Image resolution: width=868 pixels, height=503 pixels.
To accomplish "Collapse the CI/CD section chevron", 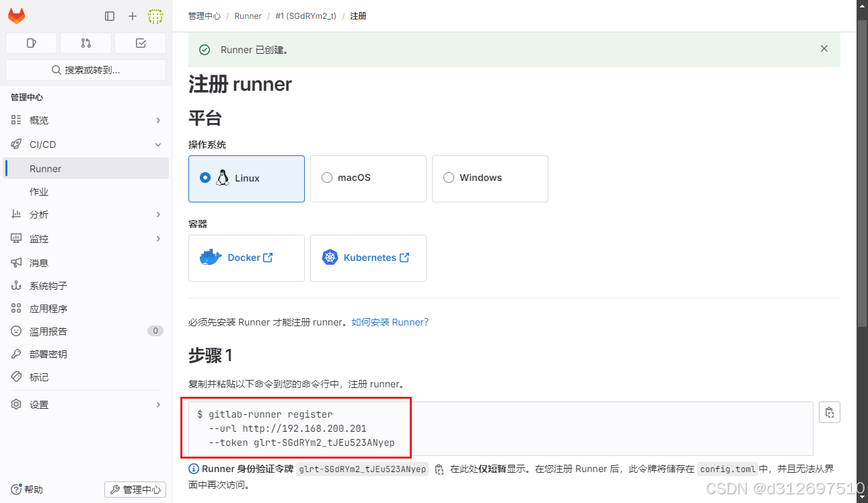I will point(158,145).
